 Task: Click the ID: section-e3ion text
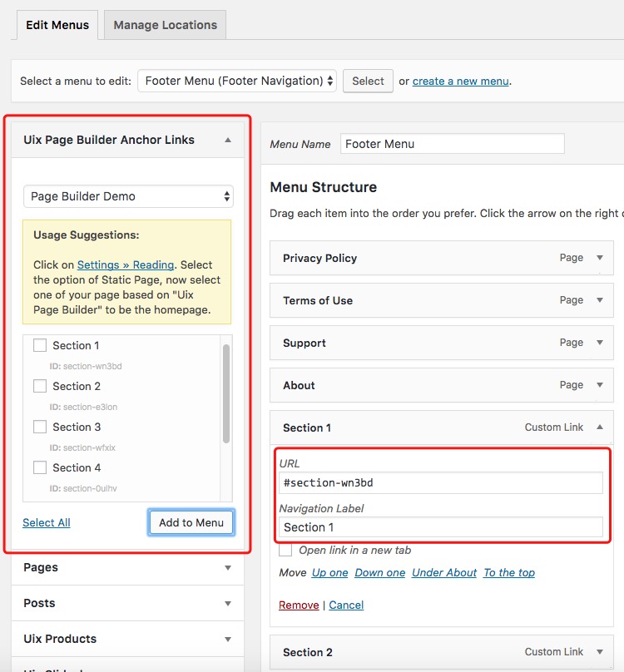pos(83,407)
